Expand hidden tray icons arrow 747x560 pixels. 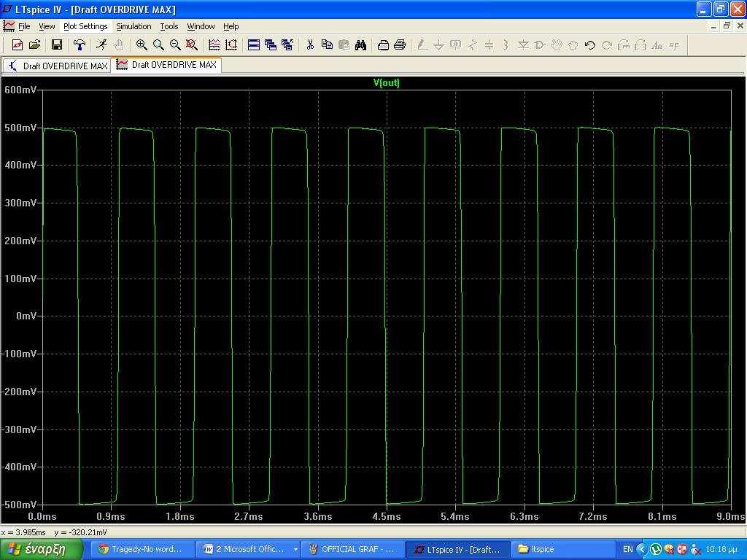(642, 550)
